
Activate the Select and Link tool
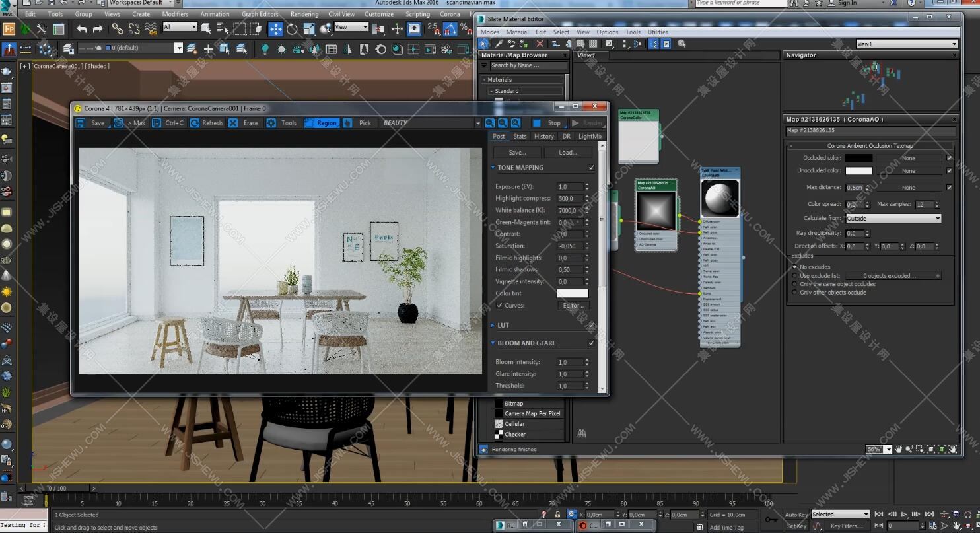coord(118,29)
